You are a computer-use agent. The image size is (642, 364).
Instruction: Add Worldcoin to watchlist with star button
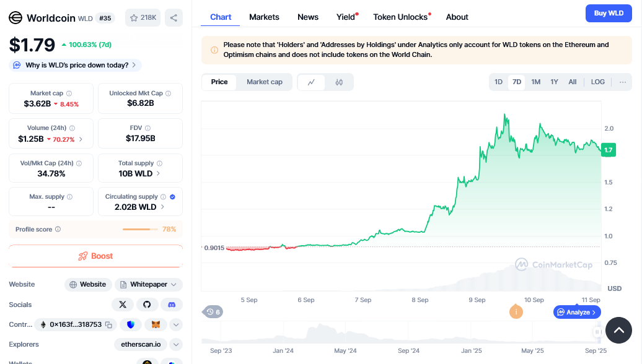(143, 17)
